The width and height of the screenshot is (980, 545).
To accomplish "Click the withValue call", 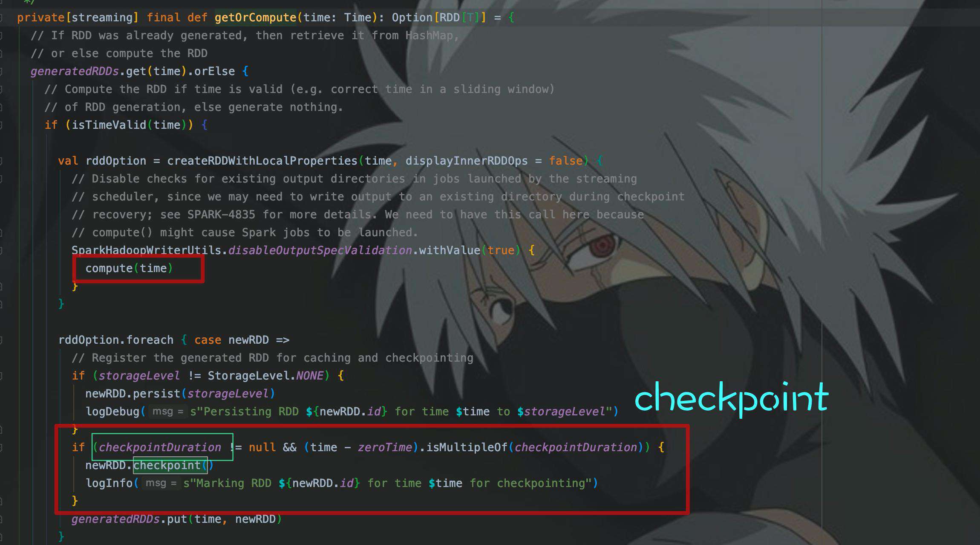I will tap(450, 250).
